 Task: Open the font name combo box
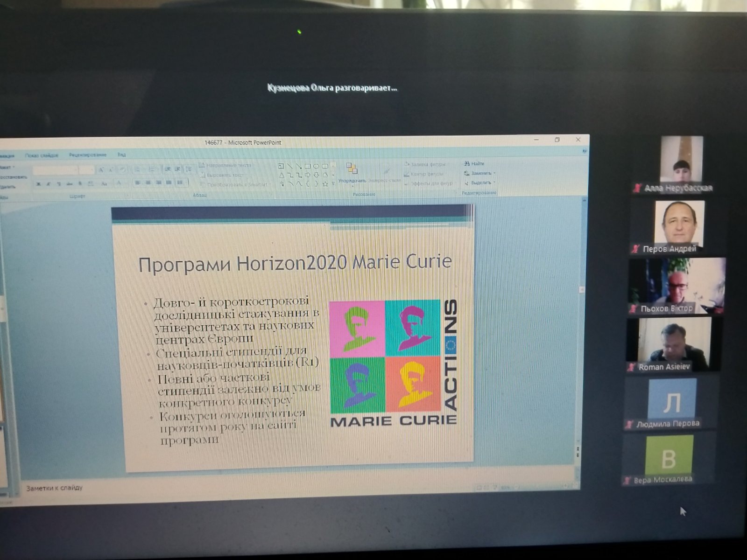click(56, 170)
